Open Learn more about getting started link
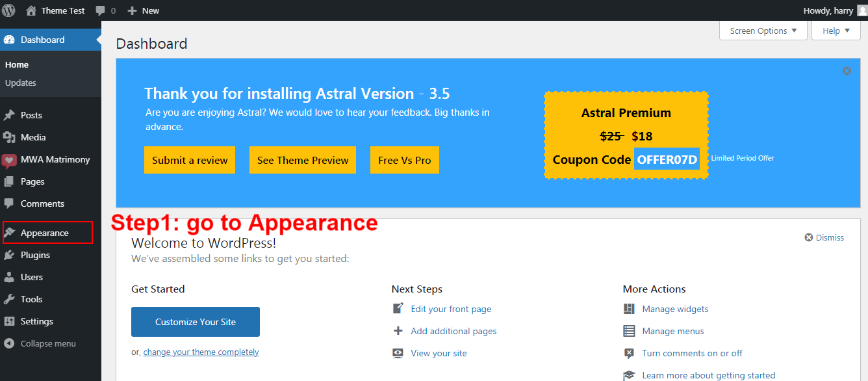Image resolution: width=868 pixels, height=381 pixels. (x=709, y=375)
